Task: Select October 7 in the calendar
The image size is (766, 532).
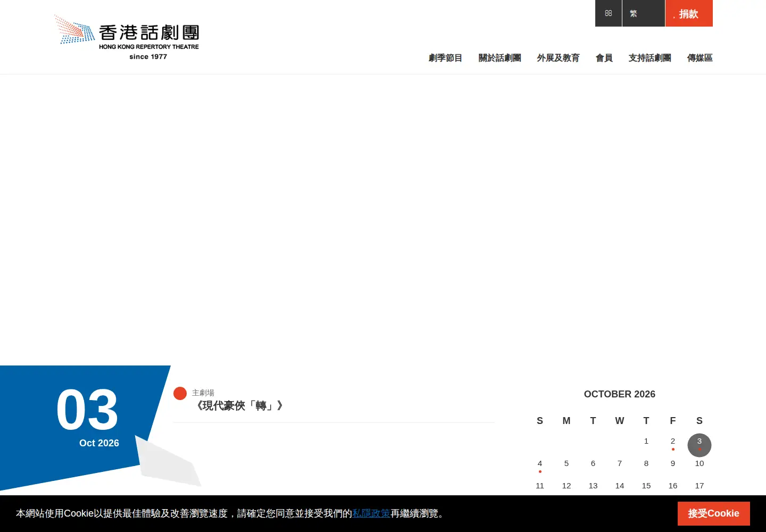Action: [x=620, y=463]
